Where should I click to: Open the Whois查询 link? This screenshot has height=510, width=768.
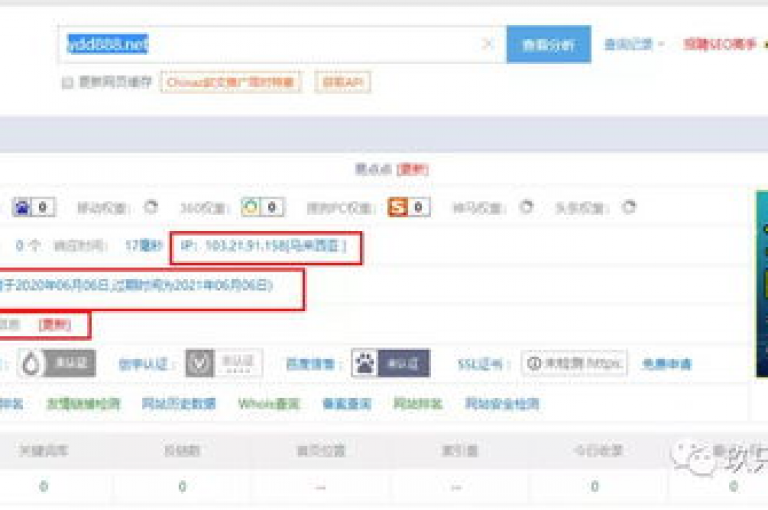pos(268,404)
